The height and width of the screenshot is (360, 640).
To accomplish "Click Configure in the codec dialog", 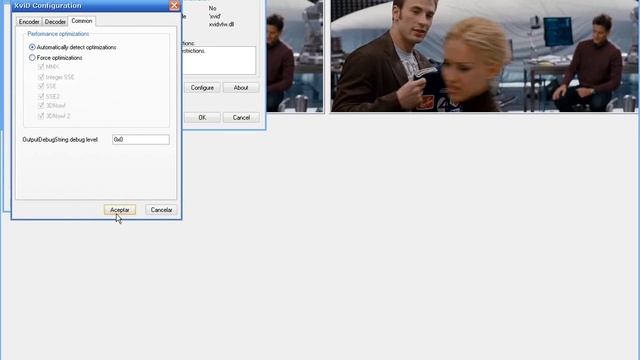I will 202,88.
